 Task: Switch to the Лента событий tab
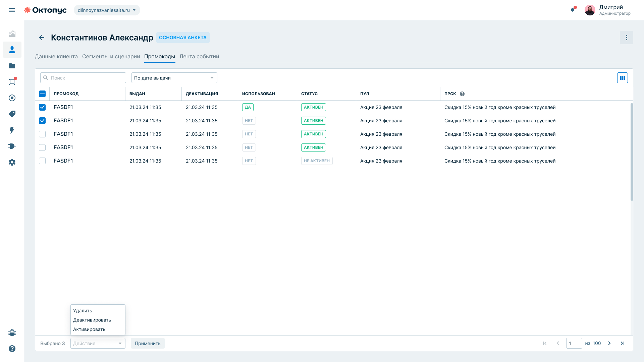click(x=199, y=56)
